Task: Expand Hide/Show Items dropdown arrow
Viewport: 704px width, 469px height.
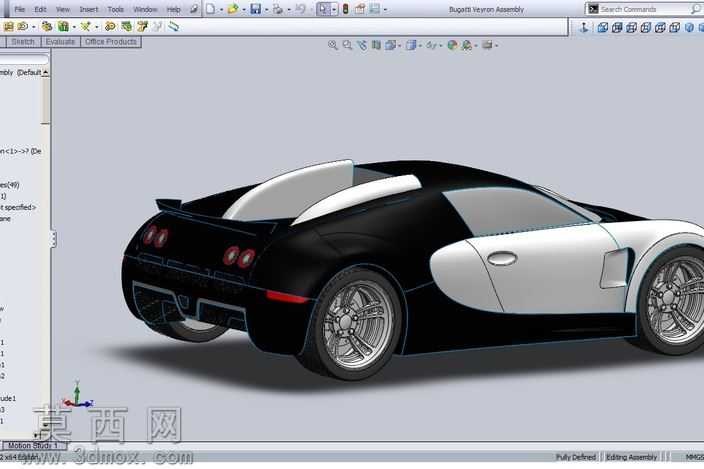Action: [440, 45]
